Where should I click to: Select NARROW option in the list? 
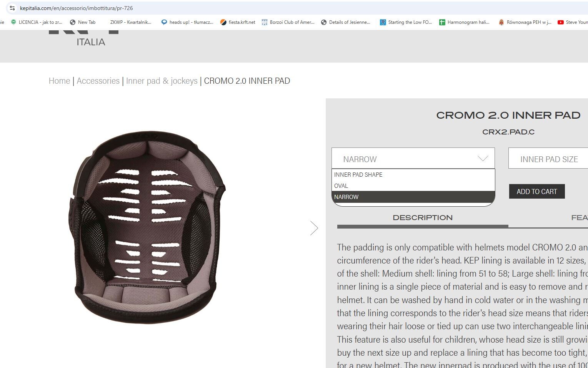(x=413, y=197)
